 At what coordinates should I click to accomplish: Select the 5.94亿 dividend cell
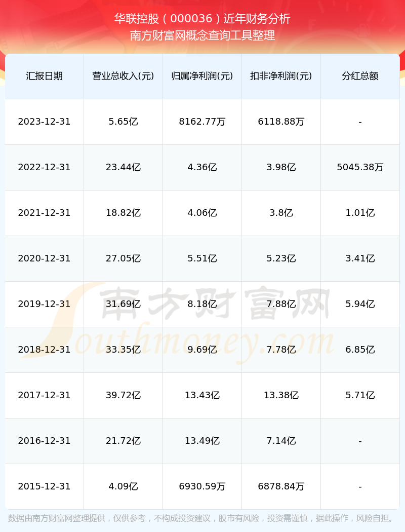pyautogui.click(x=360, y=304)
